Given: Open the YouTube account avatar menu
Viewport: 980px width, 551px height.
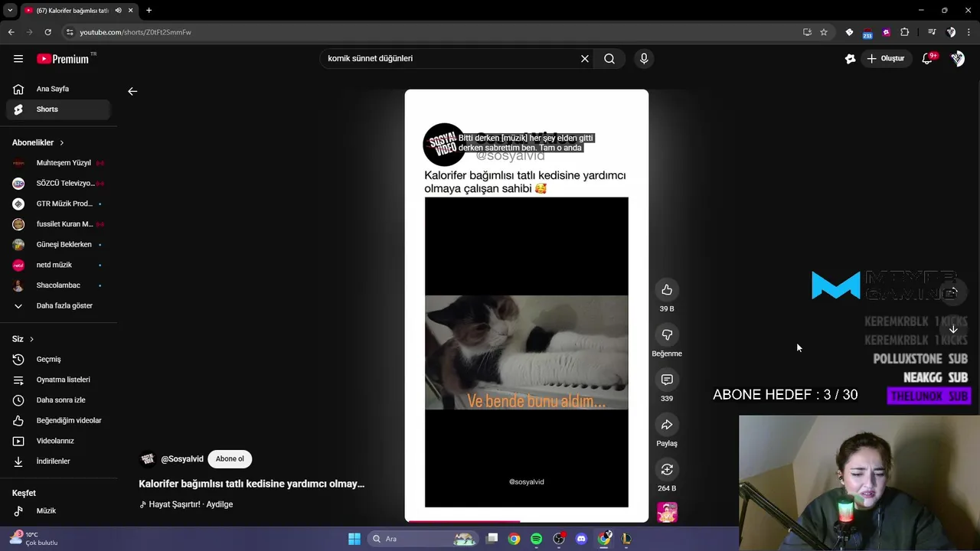Looking at the screenshot, I should point(957,58).
